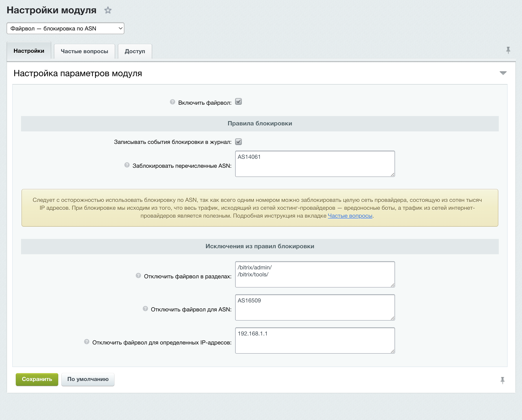Open the 'Частые вопросы' tab
This screenshot has width=522, height=420.
[84, 51]
